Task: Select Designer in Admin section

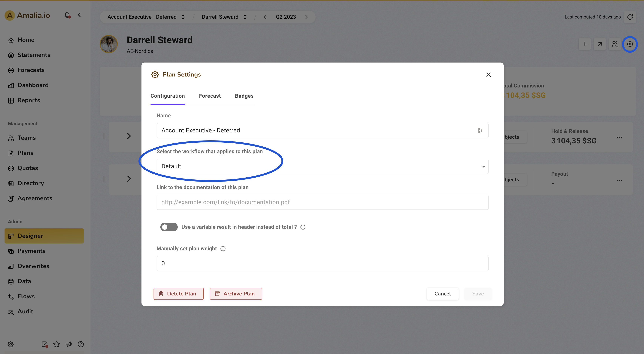Action: tap(44, 236)
